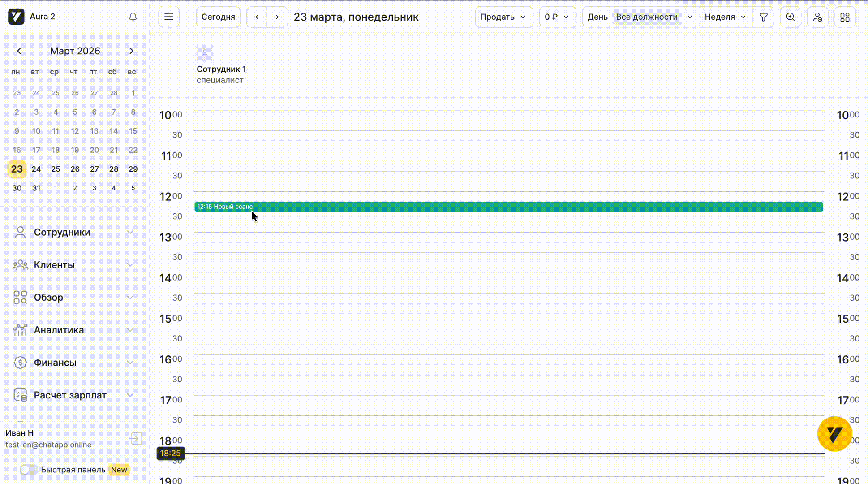Click the Сотрудник 1 avatar
868x484 pixels.
click(x=205, y=53)
